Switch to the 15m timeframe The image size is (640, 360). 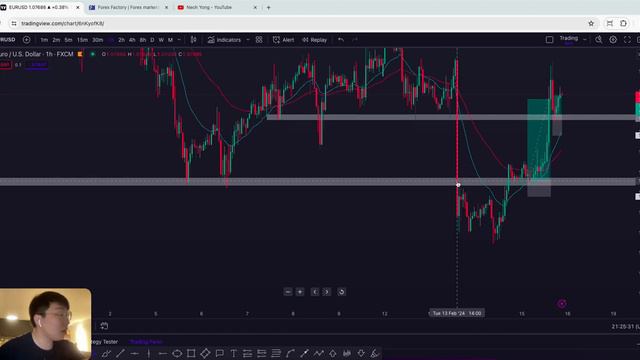tap(82, 40)
